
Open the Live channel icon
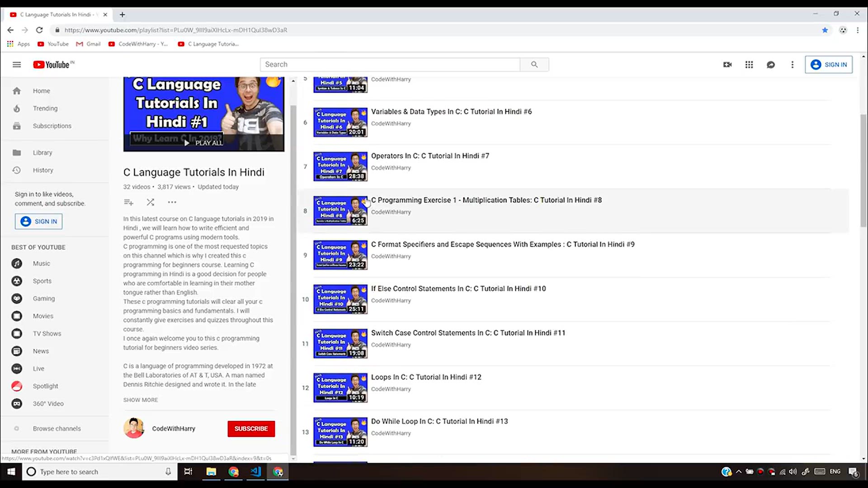pyautogui.click(x=17, y=369)
